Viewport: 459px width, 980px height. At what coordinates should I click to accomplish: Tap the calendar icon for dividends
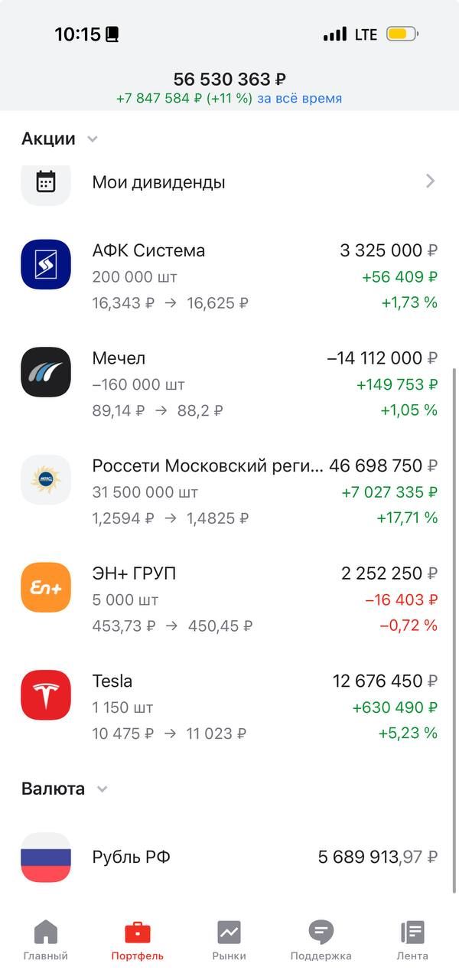(46, 181)
